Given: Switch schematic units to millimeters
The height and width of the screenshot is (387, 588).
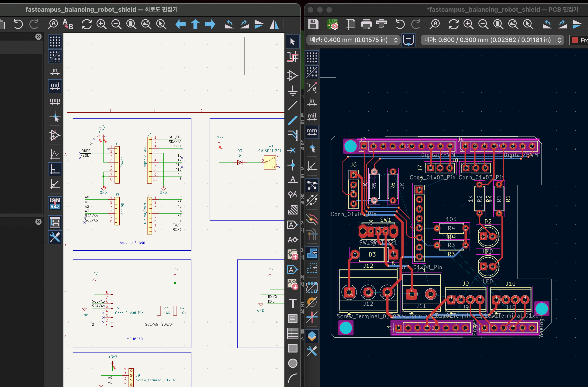Looking at the screenshot, I should 55,101.
